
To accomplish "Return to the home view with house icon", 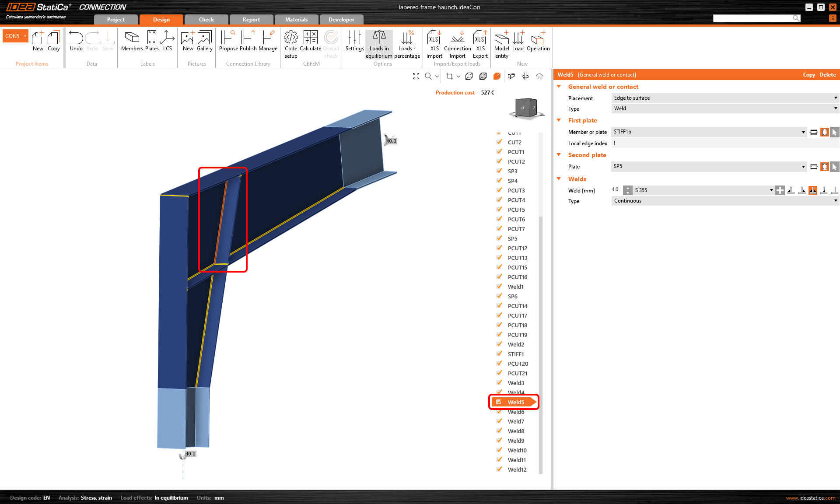I will (539, 76).
